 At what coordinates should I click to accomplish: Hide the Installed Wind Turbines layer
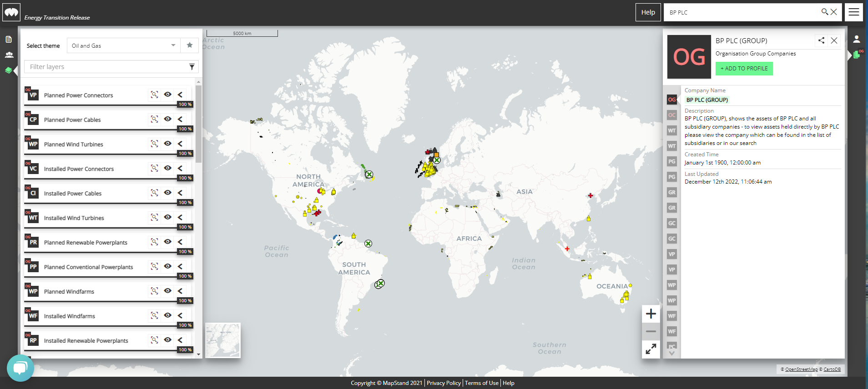pyautogui.click(x=168, y=217)
